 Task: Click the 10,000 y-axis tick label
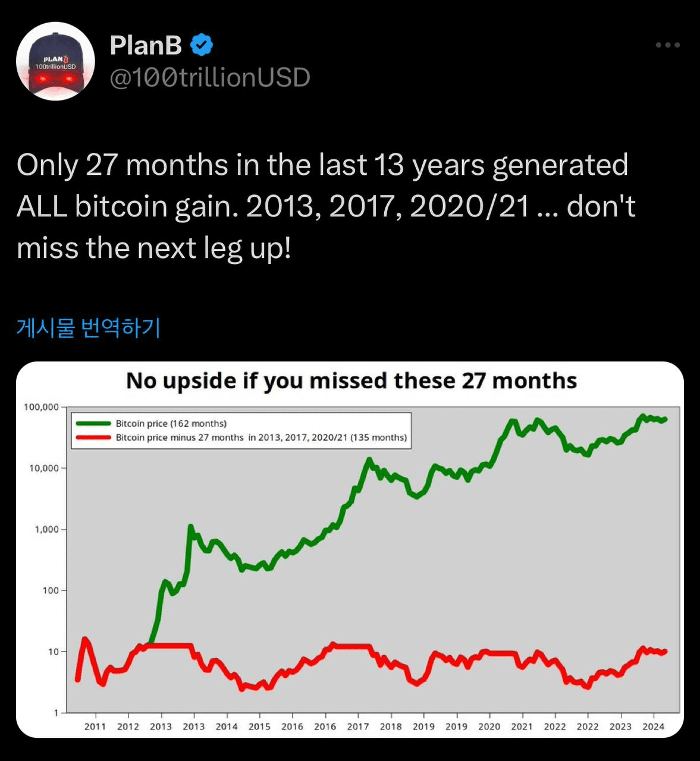click(44, 468)
